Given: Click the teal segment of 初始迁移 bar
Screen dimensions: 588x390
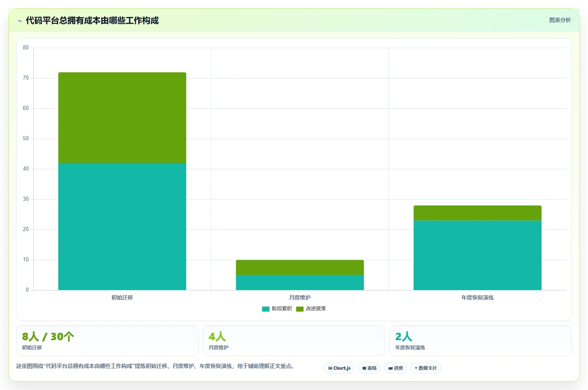Looking at the screenshot, I should [x=122, y=227].
